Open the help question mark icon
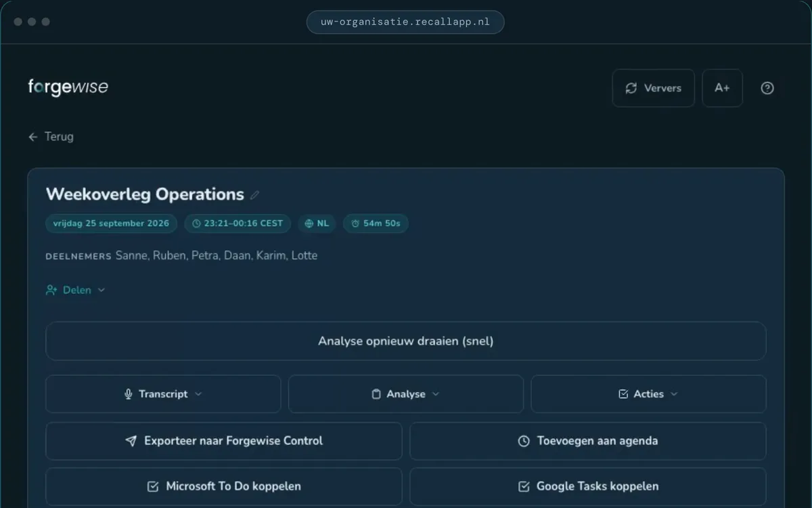Viewport: 812px width, 508px height. coord(767,88)
